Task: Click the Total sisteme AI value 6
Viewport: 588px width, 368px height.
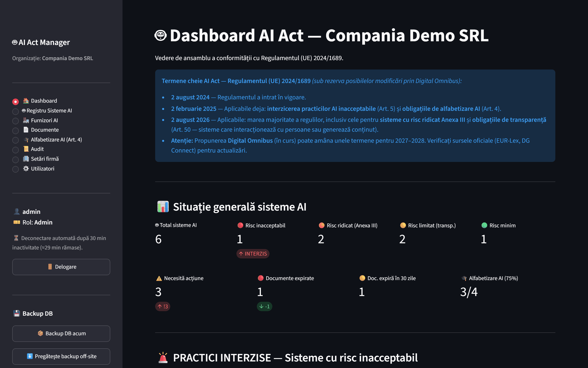Action: click(158, 239)
